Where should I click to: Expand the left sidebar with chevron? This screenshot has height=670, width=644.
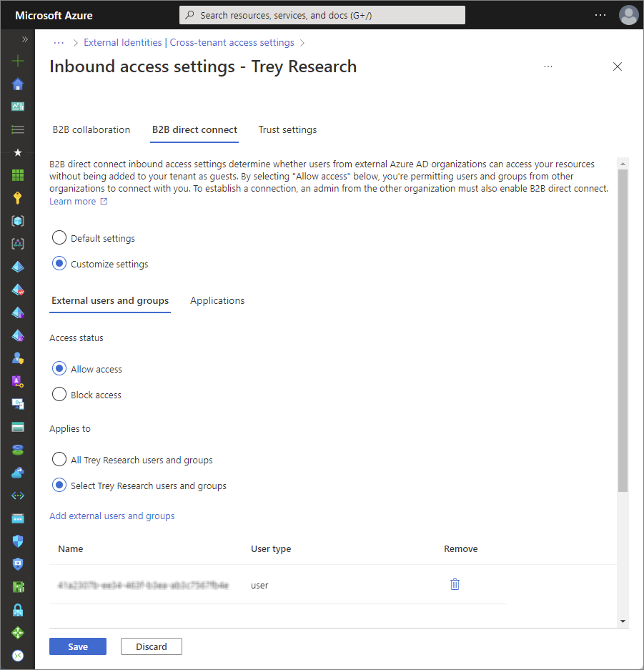pyautogui.click(x=24, y=39)
